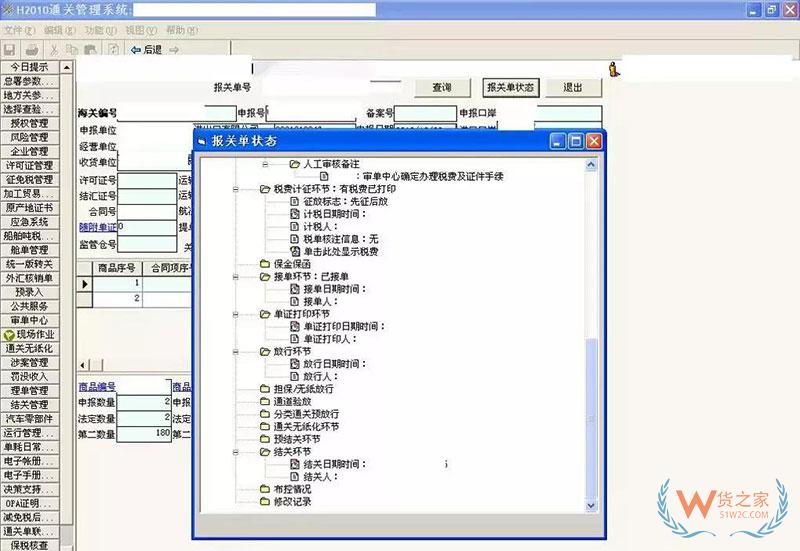800x551 pixels.
Task: Click the 通道验放 folder icon
Action: 264,402
